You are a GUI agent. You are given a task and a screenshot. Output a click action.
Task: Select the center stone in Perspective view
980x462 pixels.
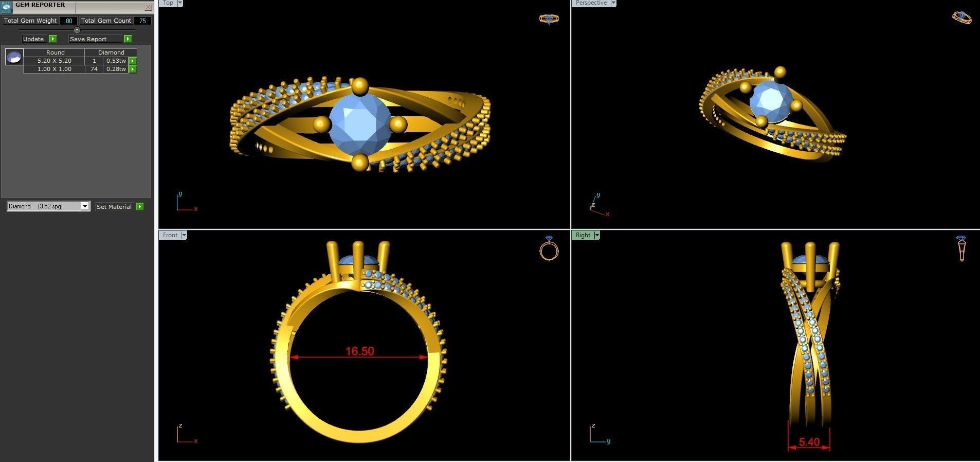770,102
